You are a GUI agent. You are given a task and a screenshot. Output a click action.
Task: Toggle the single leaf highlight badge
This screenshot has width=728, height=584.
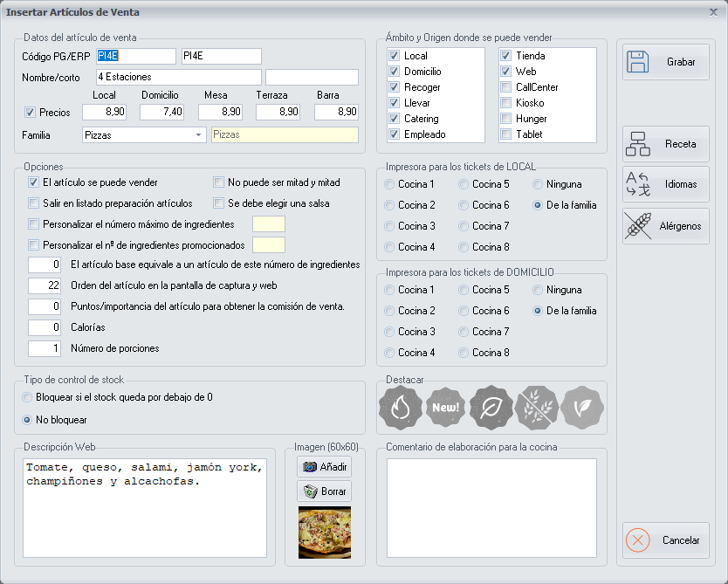[491, 408]
